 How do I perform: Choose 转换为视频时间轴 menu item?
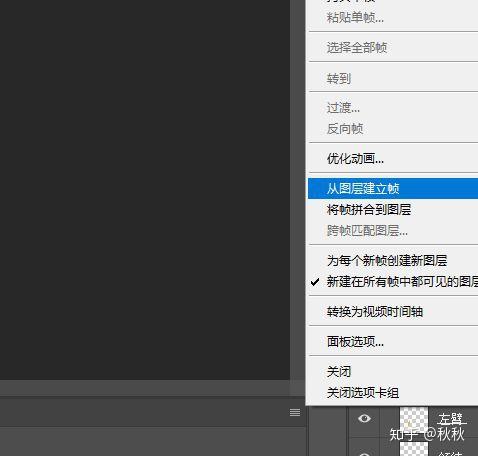point(393,312)
